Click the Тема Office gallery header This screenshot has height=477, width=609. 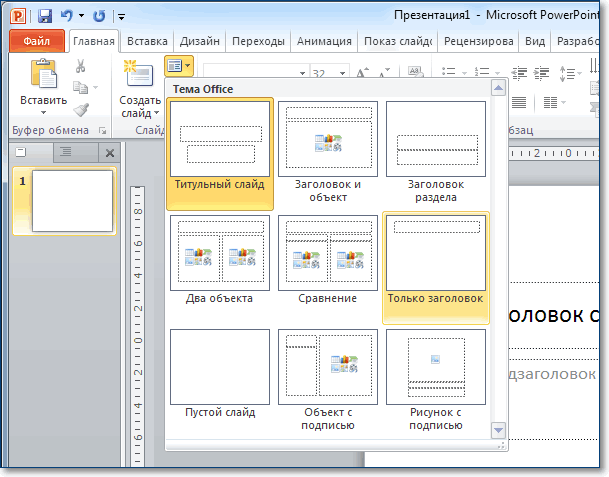point(203,89)
